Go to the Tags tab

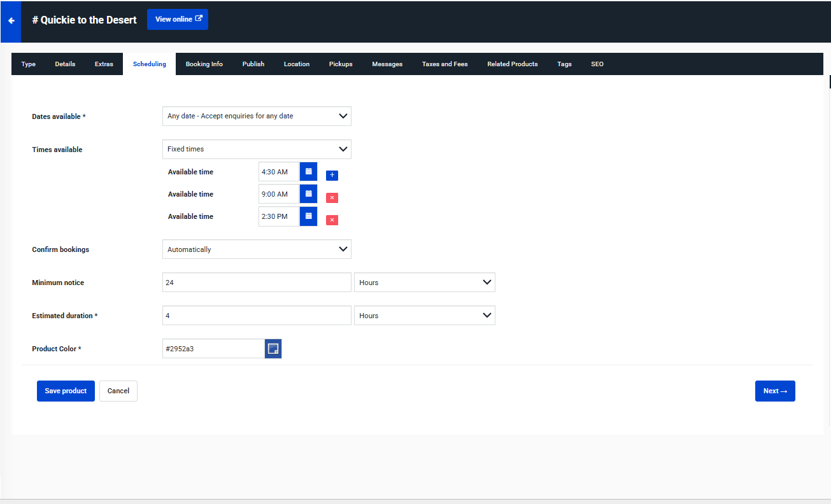point(564,64)
